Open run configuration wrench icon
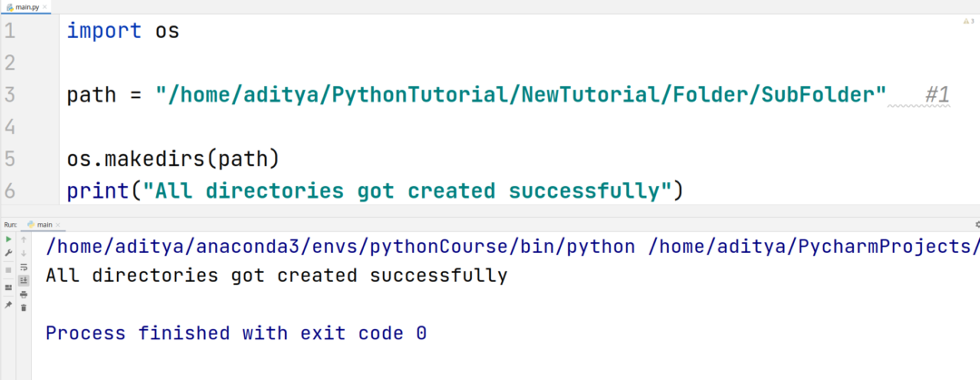 (9, 253)
